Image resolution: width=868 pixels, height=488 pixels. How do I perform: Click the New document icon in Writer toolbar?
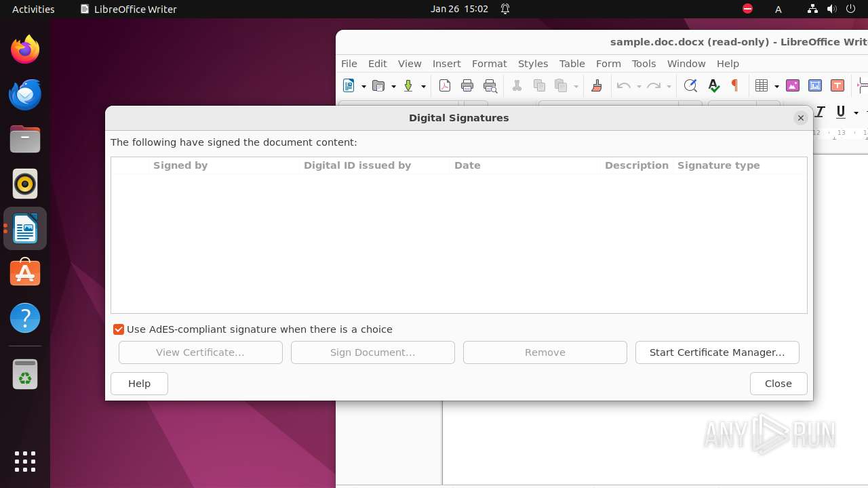349,85
